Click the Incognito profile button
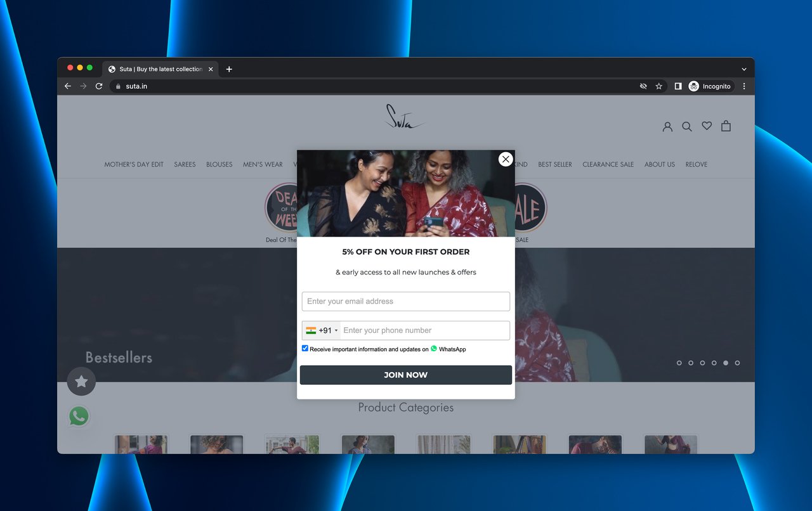Screen dimensions: 812x511 point(710,86)
